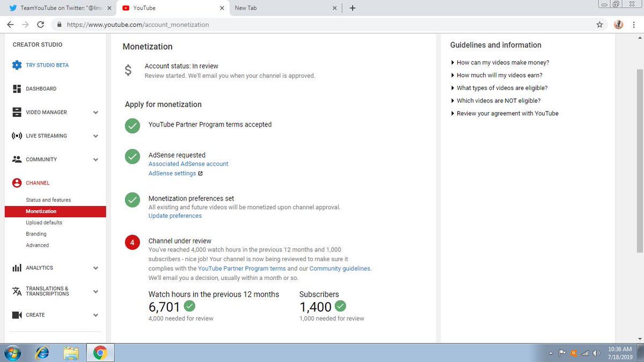Screen dimensions: 644x362
Task: Open the Community guidelines link
Action: pyautogui.click(x=340, y=268)
